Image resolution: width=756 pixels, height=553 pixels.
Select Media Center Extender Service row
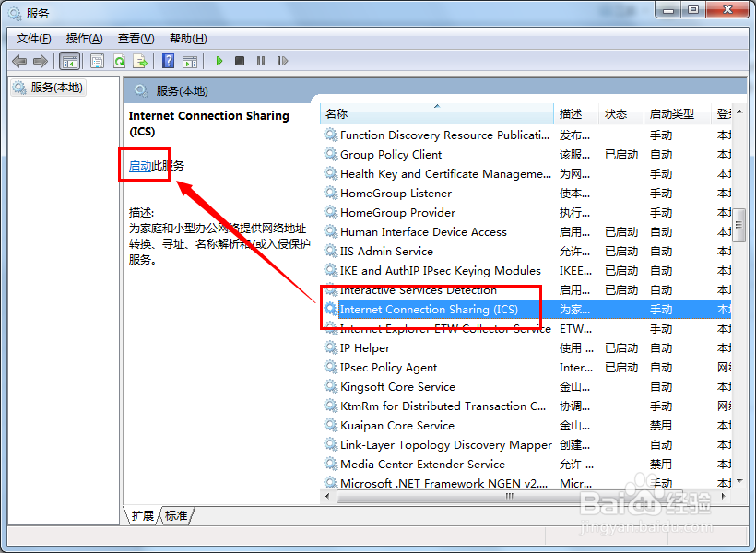[526, 464]
